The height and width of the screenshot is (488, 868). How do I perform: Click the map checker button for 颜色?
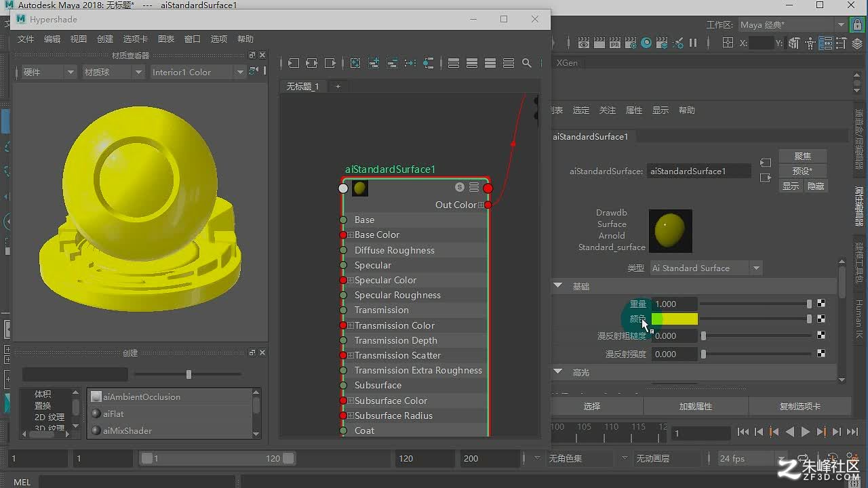tap(821, 319)
